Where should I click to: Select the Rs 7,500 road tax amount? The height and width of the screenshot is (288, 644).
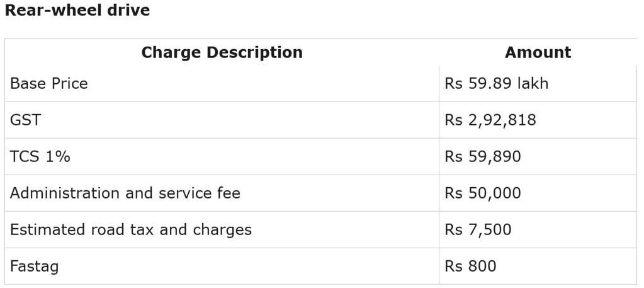tap(478, 229)
